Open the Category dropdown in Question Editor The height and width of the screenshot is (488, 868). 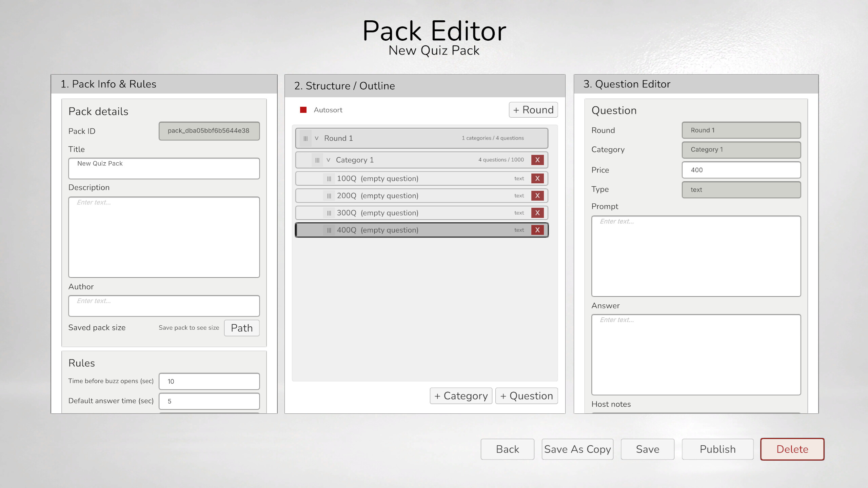point(741,150)
